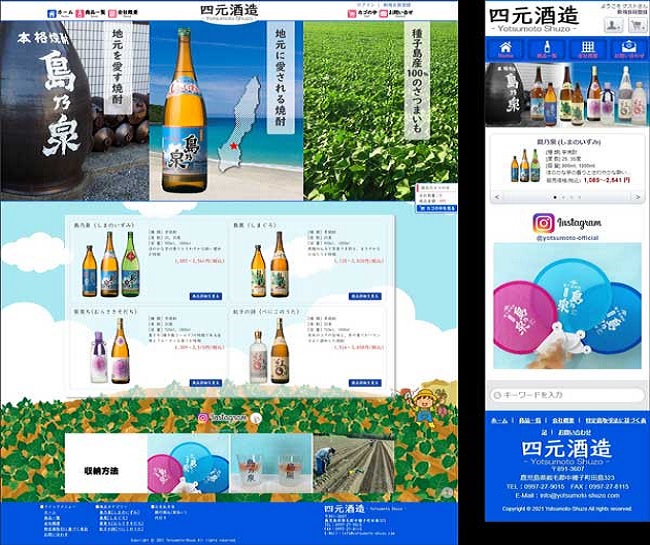This screenshot has width=650, height=545.
Task: Click the scroll-to-top round button near footer
Action: (447, 492)
